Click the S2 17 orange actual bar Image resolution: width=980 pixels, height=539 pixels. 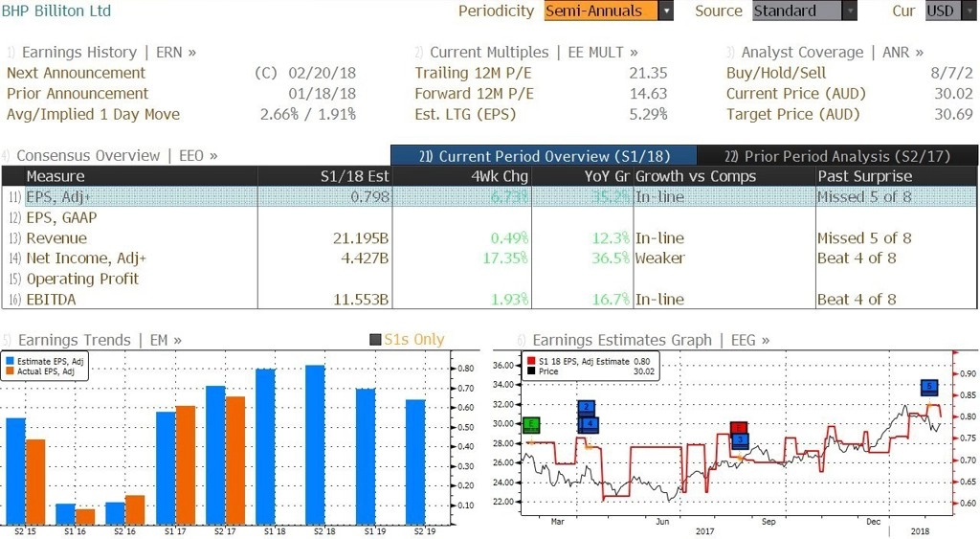[x=235, y=460]
